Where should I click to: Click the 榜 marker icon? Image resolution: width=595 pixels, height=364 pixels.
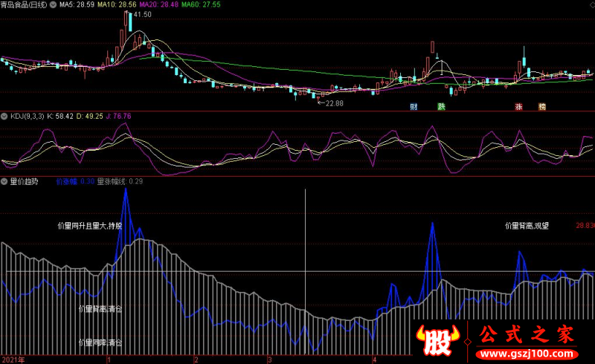click(x=542, y=106)
